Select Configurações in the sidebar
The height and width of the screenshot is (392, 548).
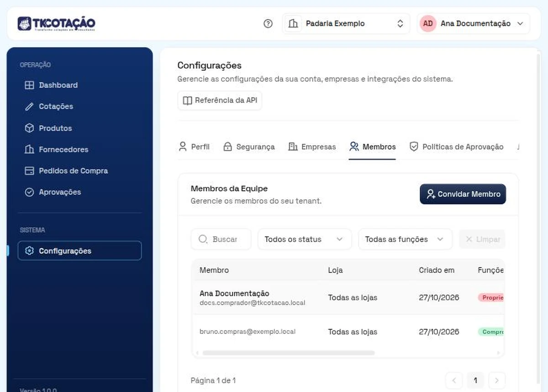(79, 251)
